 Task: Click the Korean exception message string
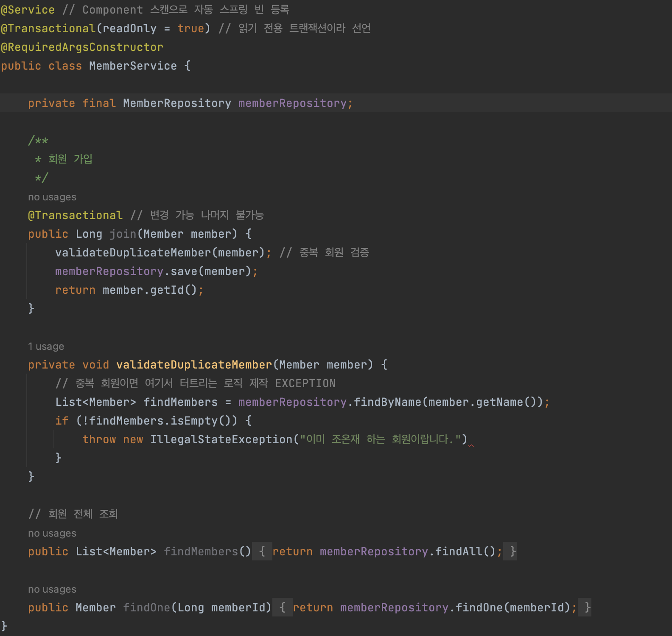[381, 439]
